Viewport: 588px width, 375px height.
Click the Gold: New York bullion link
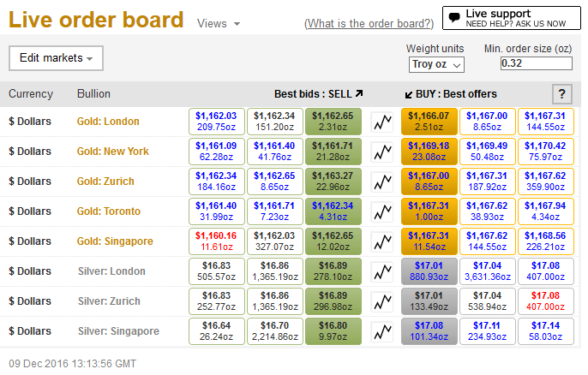113,152
